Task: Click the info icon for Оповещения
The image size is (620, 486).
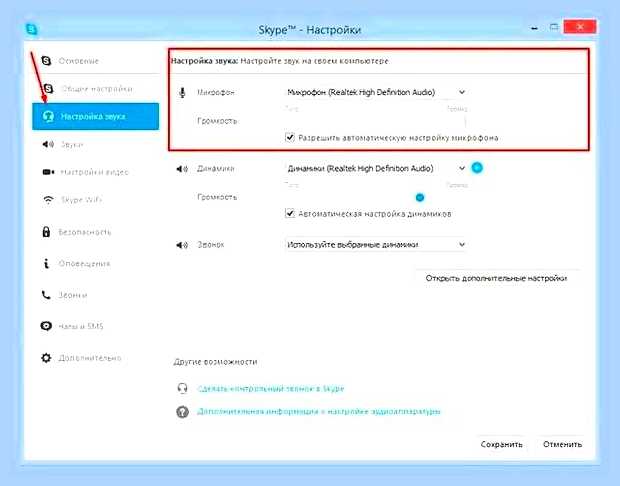Action: coord(46,263)
